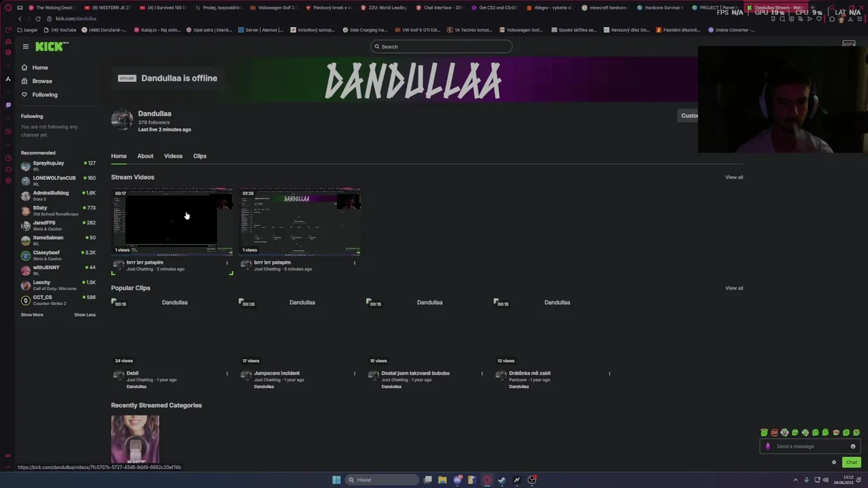Pick the first green emote above chat box

pos(764,432)
